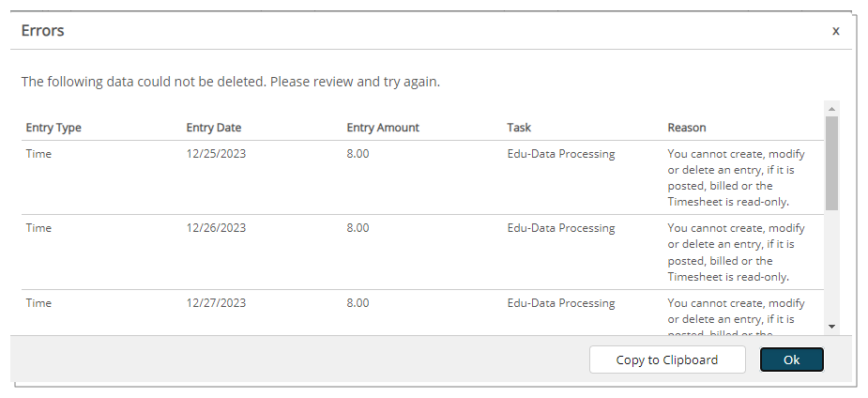This screenshot has height=398, width=868.
Task: Click the Reason column header
Action: [687, 128]
